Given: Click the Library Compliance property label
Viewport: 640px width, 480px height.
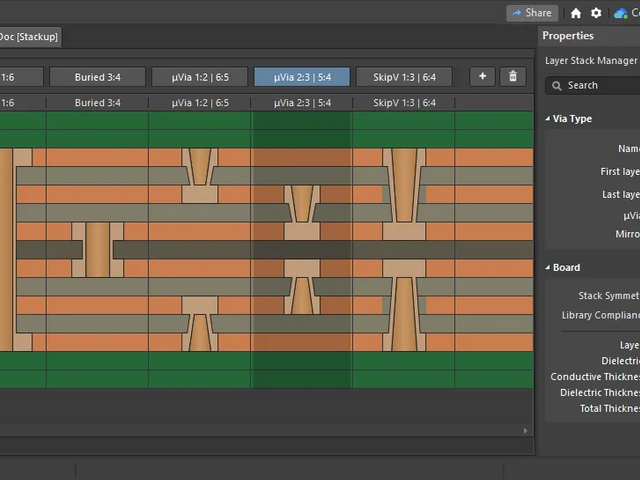Looking at the screenshot, I should pos(601,316).
